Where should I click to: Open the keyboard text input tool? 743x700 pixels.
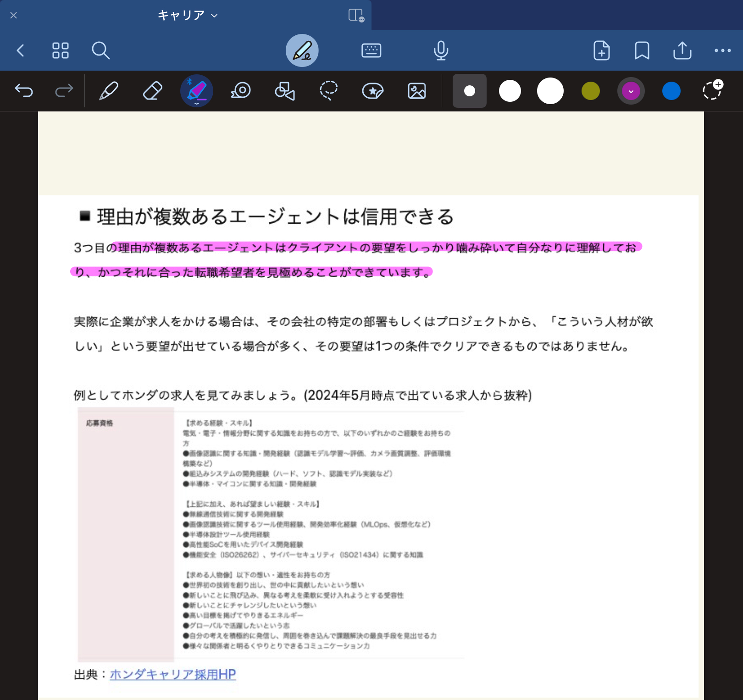click(371, 50)
